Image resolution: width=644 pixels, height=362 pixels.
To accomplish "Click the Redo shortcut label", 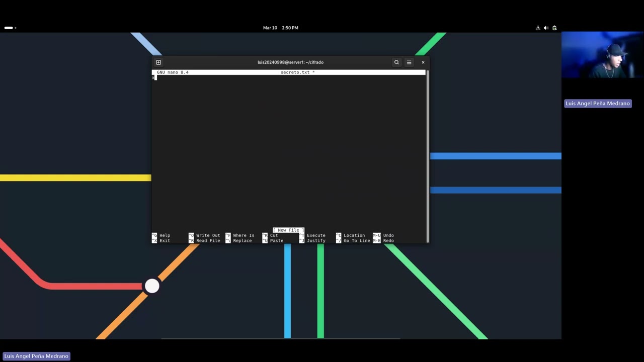I will point(388,241).
